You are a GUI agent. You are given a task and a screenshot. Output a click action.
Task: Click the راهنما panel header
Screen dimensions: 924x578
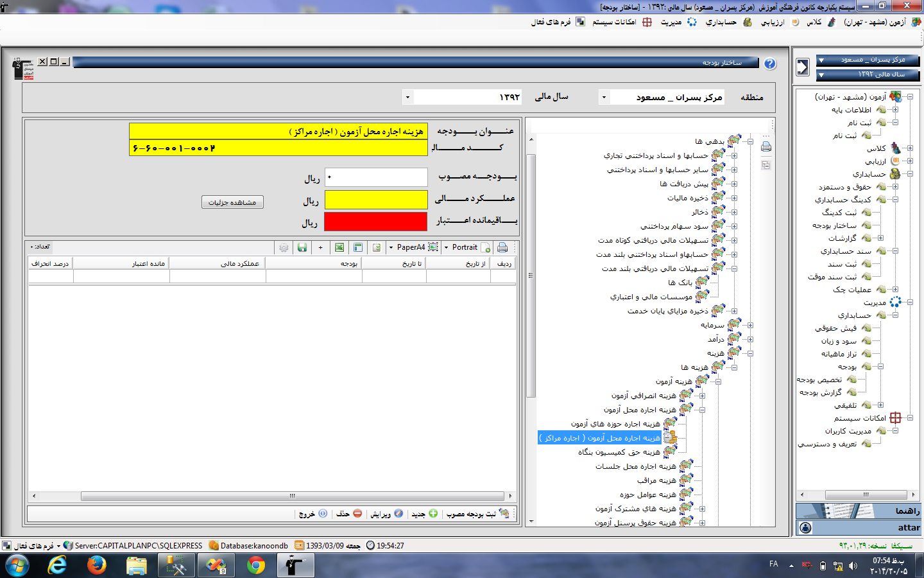click(858, 511)
